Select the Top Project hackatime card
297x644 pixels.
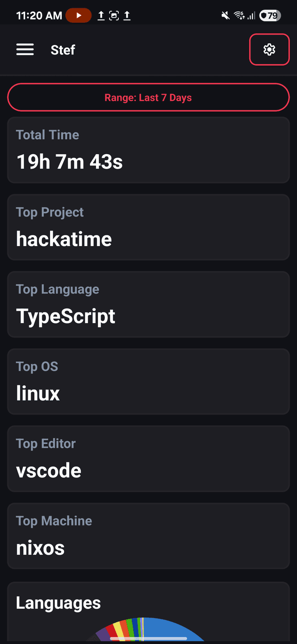tap(148, 227)
